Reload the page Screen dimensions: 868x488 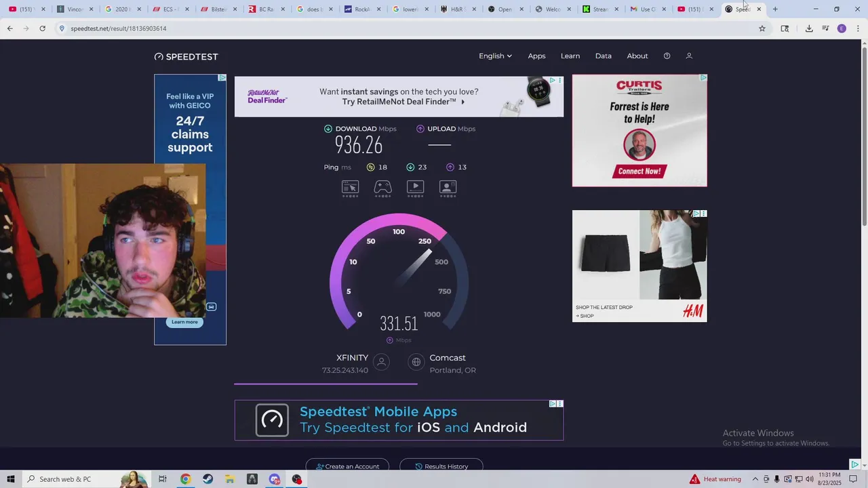42,28
